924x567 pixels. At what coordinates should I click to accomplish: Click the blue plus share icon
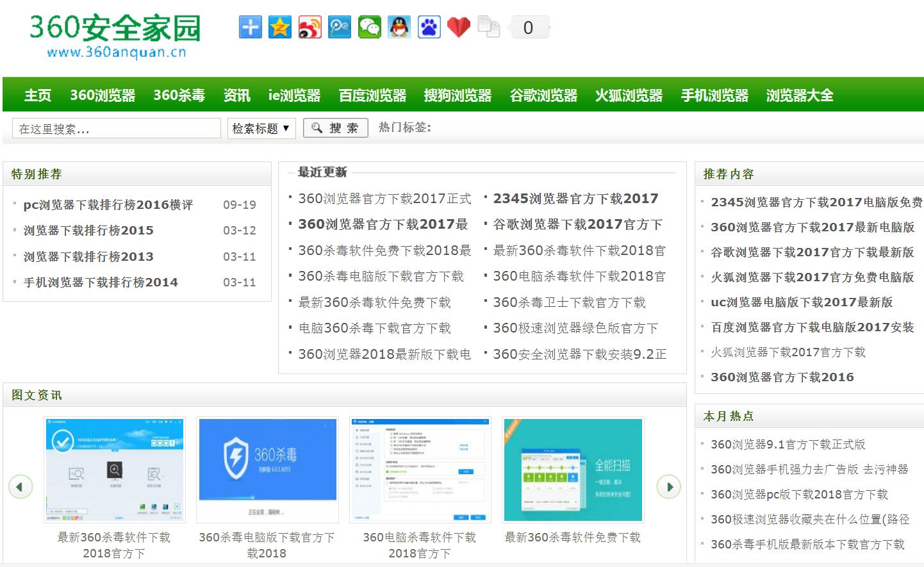(251, 28)
